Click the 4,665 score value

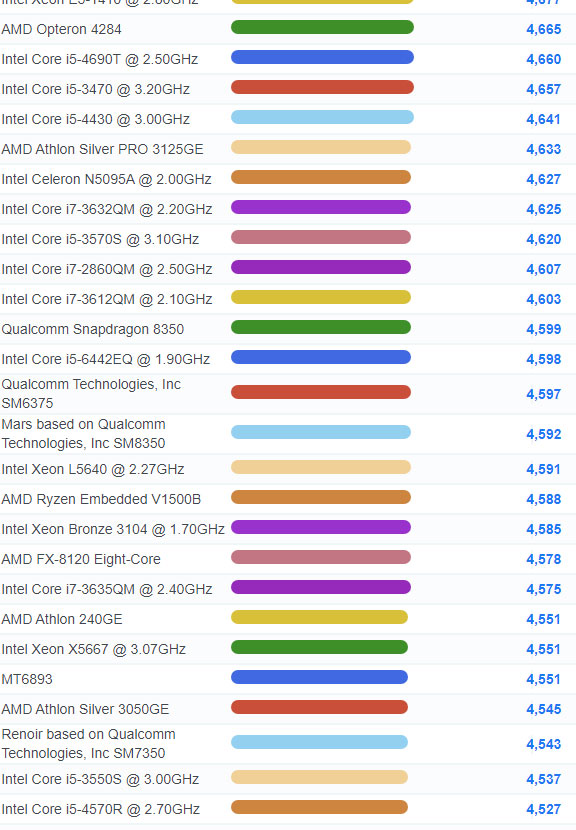click(544, 29)
